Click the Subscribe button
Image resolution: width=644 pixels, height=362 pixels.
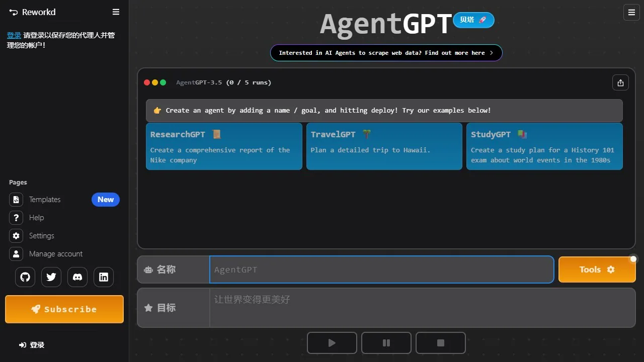point(64,309)
